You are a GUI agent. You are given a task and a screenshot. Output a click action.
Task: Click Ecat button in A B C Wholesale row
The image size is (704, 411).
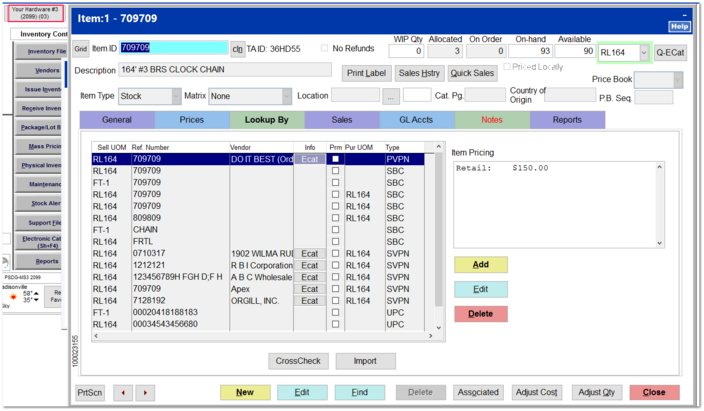coord(310,277)
